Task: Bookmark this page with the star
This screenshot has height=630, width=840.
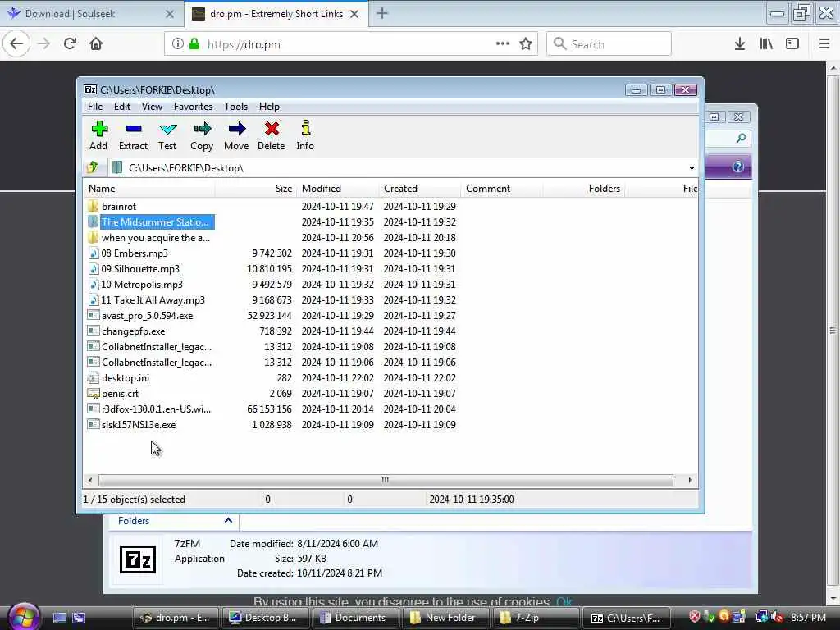Action: coord(526,44)
